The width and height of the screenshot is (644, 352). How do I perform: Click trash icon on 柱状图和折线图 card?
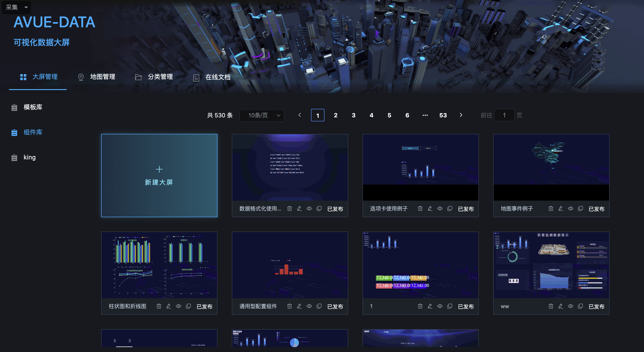pos(159,306)
